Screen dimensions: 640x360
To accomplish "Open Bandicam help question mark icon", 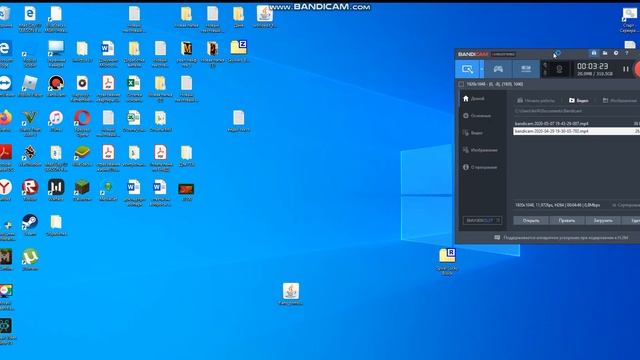I will point(627,53).
